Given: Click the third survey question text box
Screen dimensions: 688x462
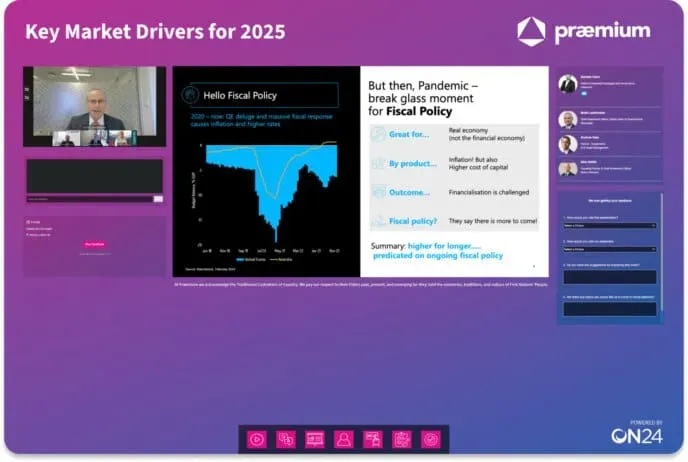Looking at the screenshot, I should coord(609,277).
